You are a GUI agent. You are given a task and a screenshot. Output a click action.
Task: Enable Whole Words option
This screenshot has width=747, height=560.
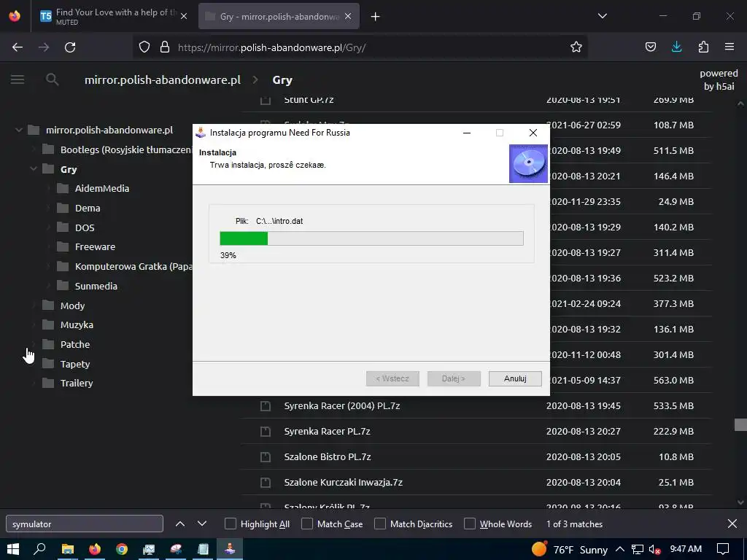pos(470,524)
